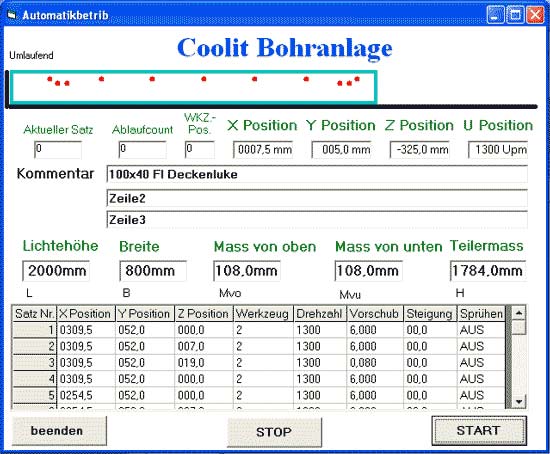Close the Automatikbetrib window
Image resolution: width=550 pixels, height=454 pixels.
click(x=535, y=15)
